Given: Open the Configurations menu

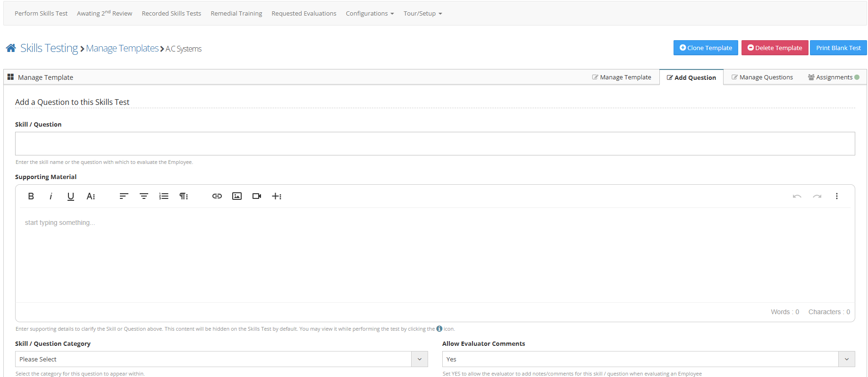Looking at the screenshot, I should tap(370, 14).
